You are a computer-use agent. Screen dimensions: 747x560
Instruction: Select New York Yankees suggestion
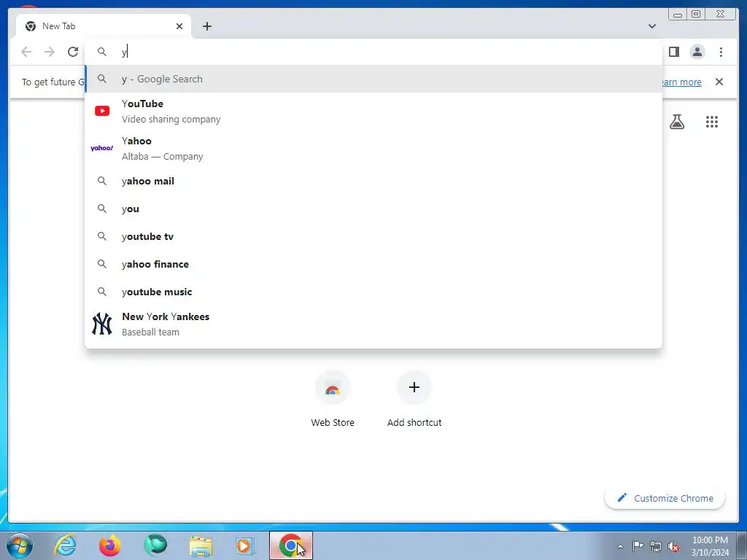pos(373,324)
